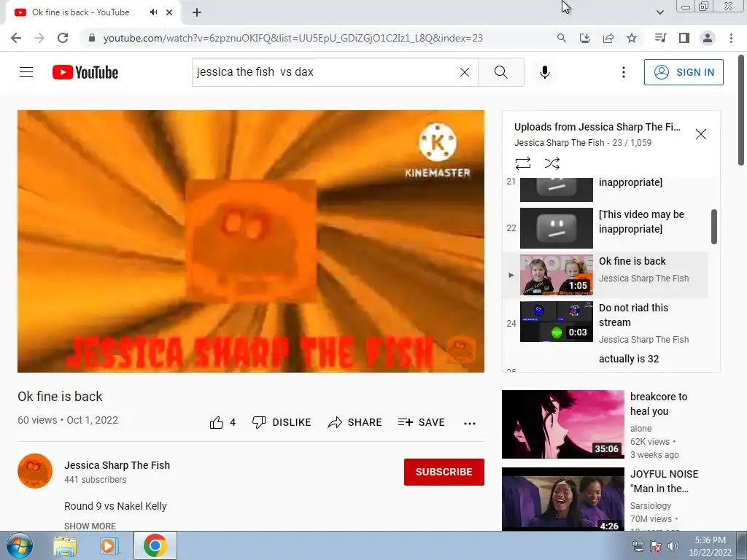The height and width of the screenshot is (560, 747).
Task: Click the DISLIKE button
Action: coord(282,422)
